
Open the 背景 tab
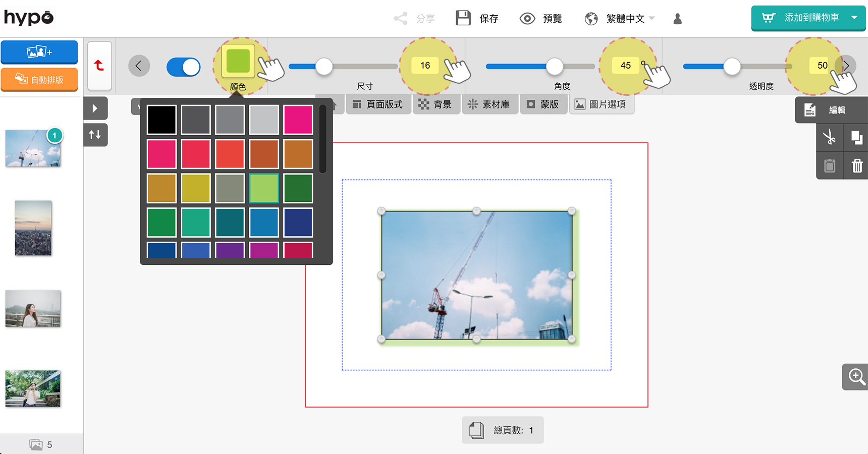tap(436, 104)
